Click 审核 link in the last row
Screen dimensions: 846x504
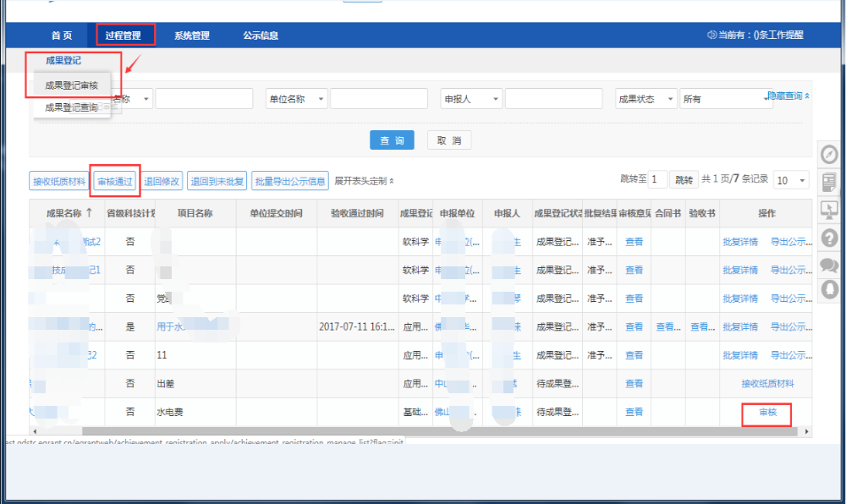(767, 413)
